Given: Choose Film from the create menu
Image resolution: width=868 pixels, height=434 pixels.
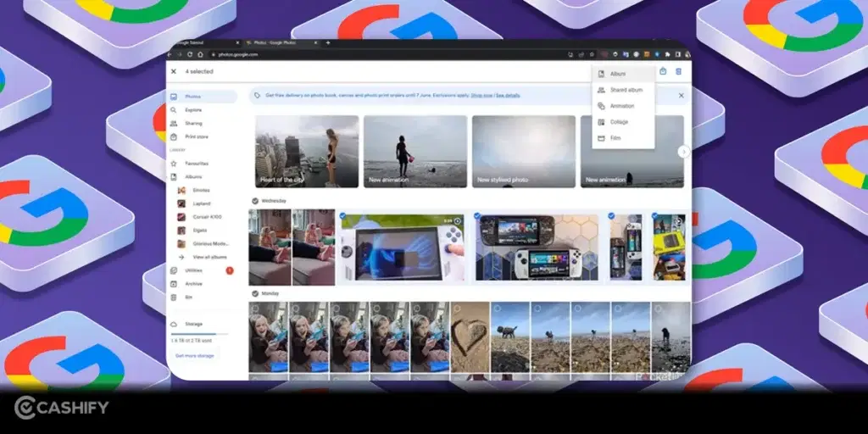Looking at the screenshot, I should click(623, 138).
